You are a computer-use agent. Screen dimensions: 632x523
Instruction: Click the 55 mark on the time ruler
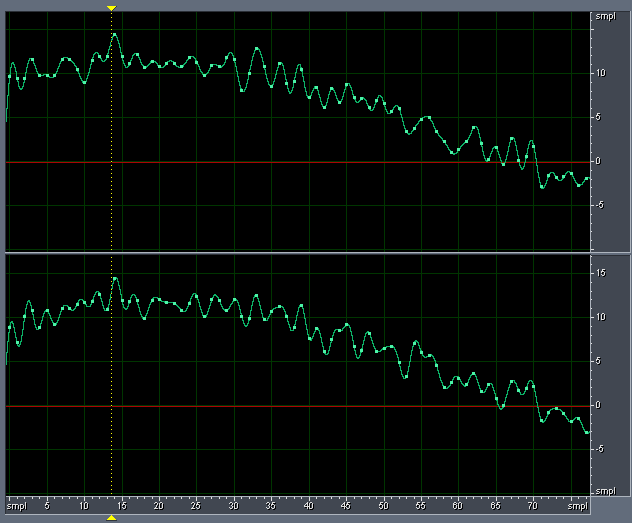[421, 506]
